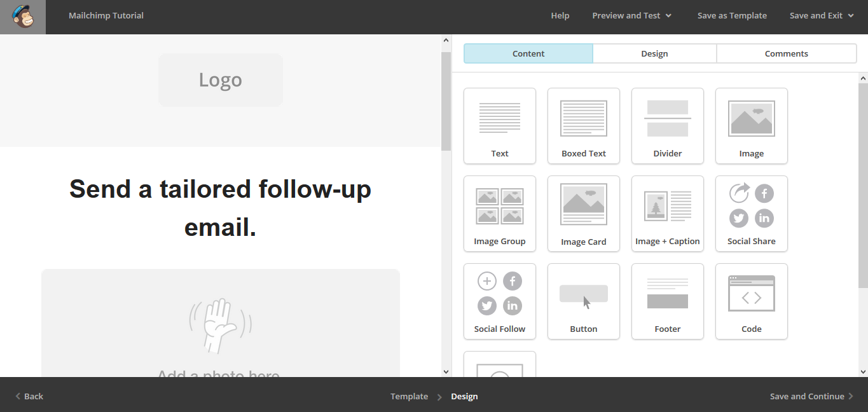Image resolution: width=868 pixels, height=412 pixels.
Task: Select the Image Card block
Action: [x=584, y=214]
